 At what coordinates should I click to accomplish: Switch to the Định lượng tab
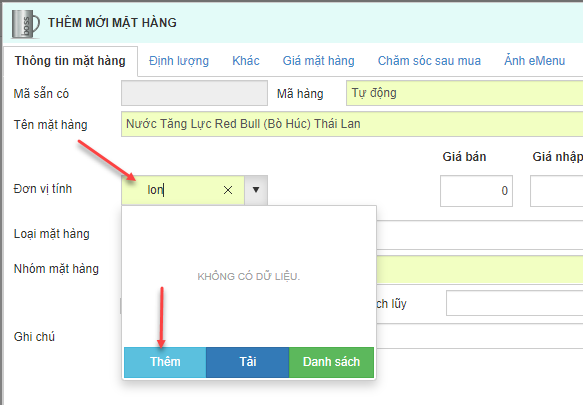point(179,61)
